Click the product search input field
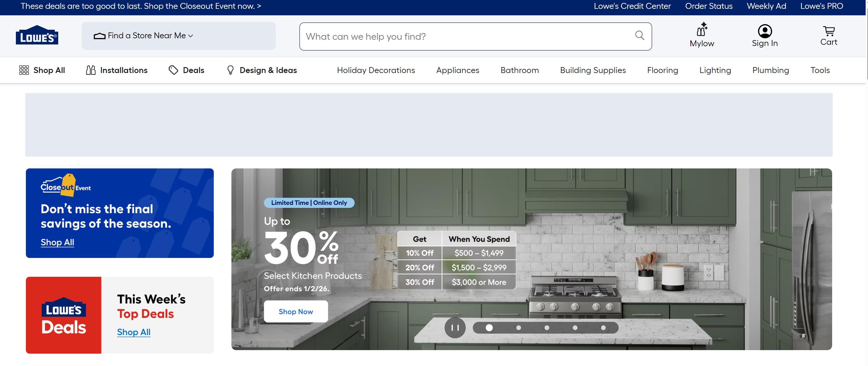868x366 pixels. click(x=465, y=37)
